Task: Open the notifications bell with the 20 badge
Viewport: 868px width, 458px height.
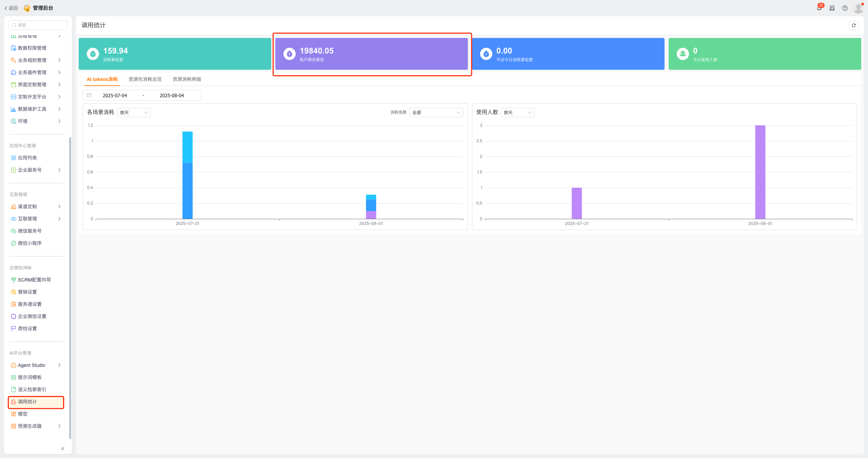Action: click(x=819, y=8)
